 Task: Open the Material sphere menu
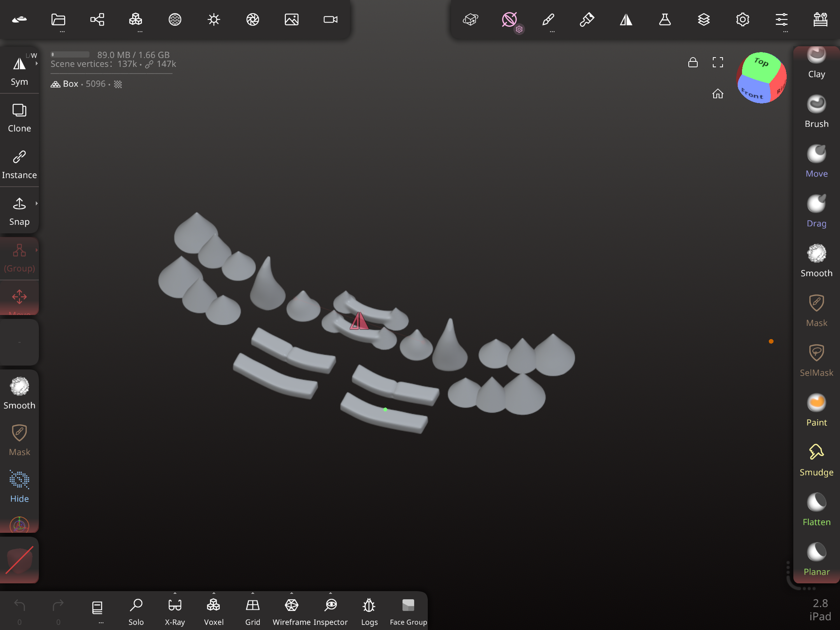[175, 19]
